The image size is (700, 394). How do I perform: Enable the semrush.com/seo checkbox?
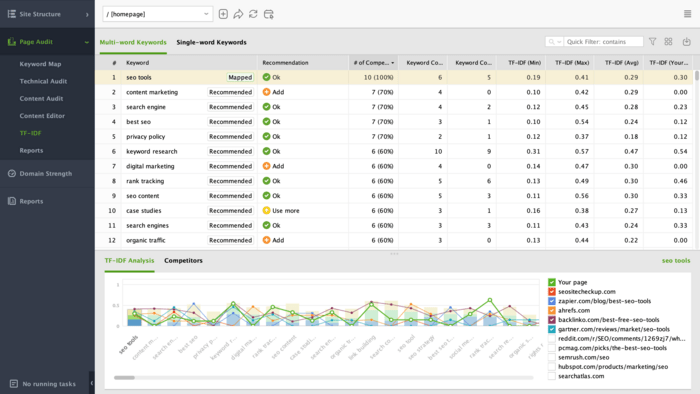point(552,357)
